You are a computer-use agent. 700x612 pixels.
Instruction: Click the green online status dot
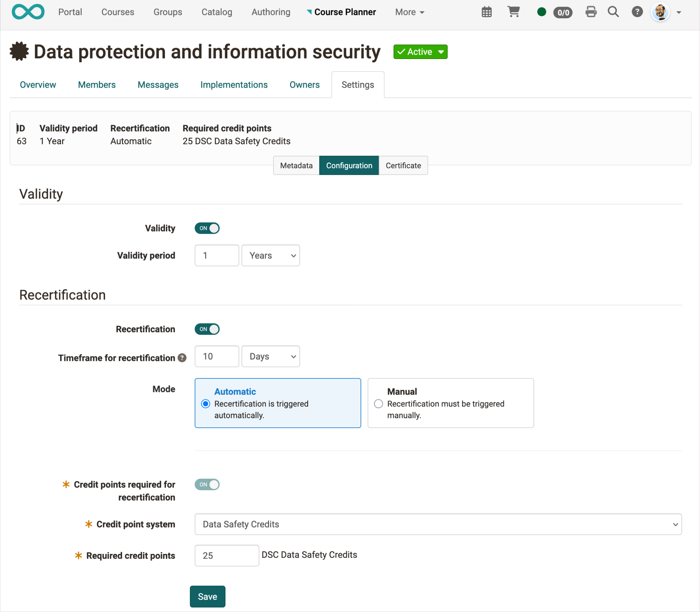(x=541, y=12)
